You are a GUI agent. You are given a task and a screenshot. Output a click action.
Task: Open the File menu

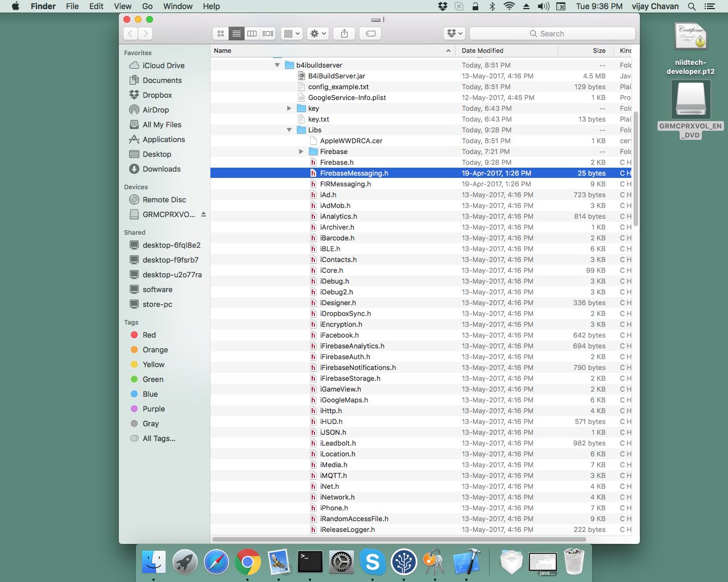[x=72, y=6]
